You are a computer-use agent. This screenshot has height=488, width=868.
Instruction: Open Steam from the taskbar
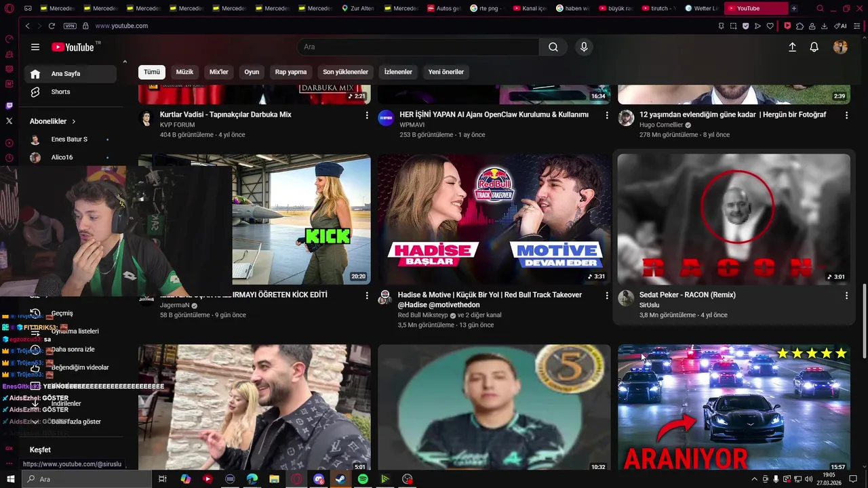click(x=341, y=479)
